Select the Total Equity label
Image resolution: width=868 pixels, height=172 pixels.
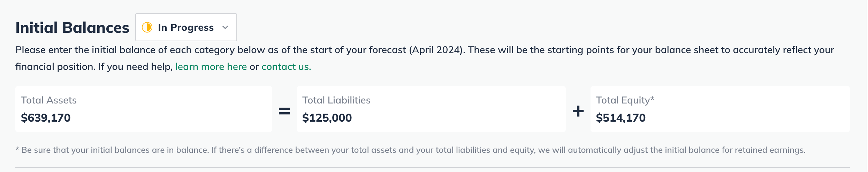click(623, 100)
